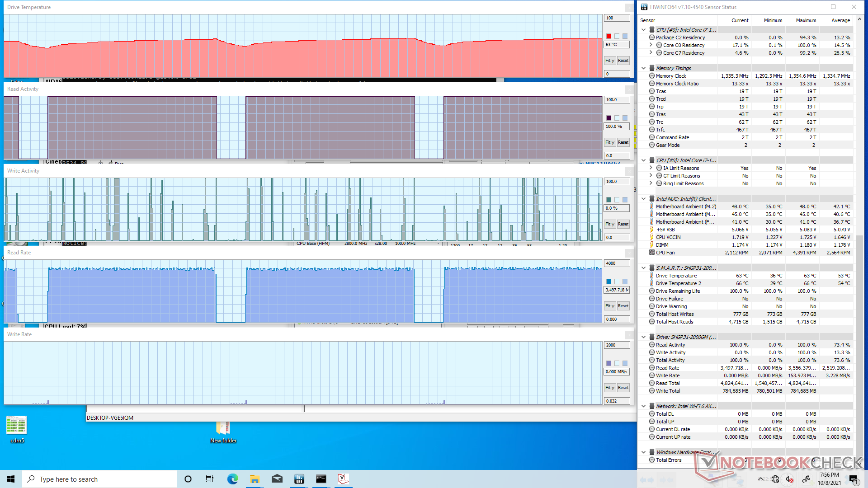This screenshot has width=868, height=488.
Task: Click the Drive Temperature thermometer icon in S.M.A.R.T.
Action: click(652, 276)
